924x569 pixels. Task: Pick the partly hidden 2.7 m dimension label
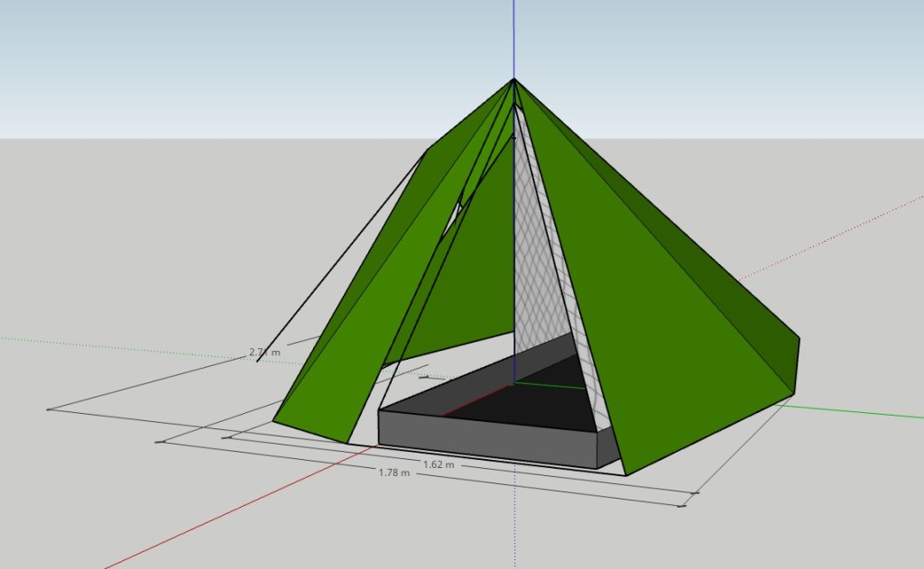(263, 352)
